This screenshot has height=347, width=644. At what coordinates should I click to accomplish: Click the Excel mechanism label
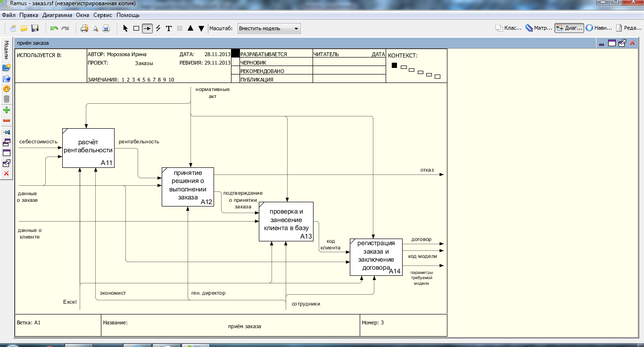tap(70, 302)
